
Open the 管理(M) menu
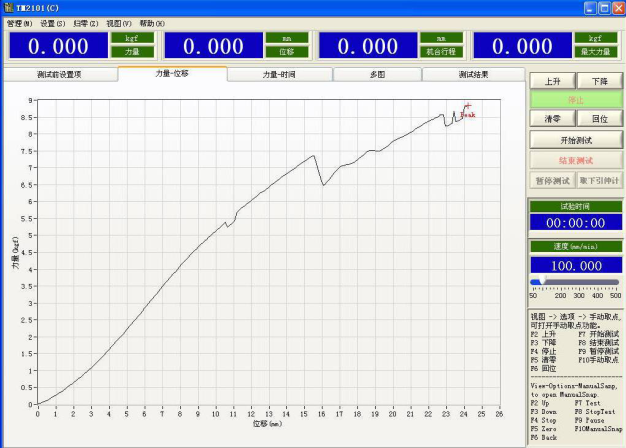[19, 22]
